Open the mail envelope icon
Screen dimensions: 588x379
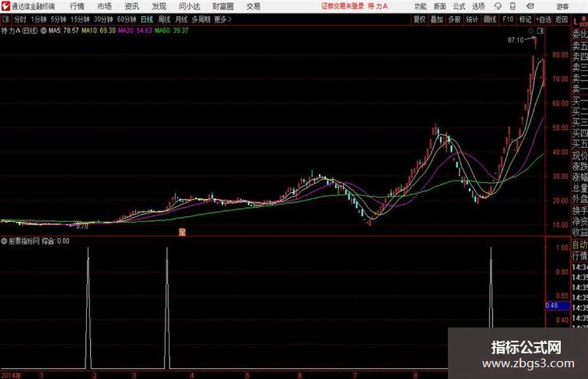pyautogui.click(x=530, y=6)
